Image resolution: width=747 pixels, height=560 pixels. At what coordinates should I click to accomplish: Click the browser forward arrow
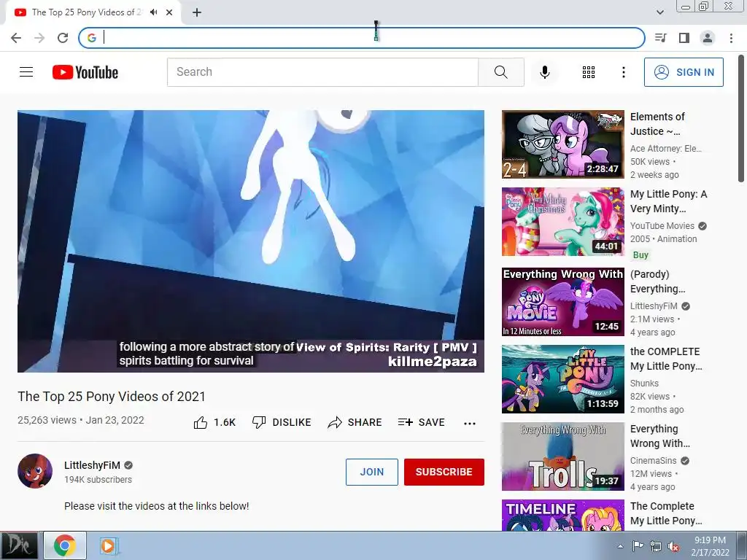tap(39, 38)
